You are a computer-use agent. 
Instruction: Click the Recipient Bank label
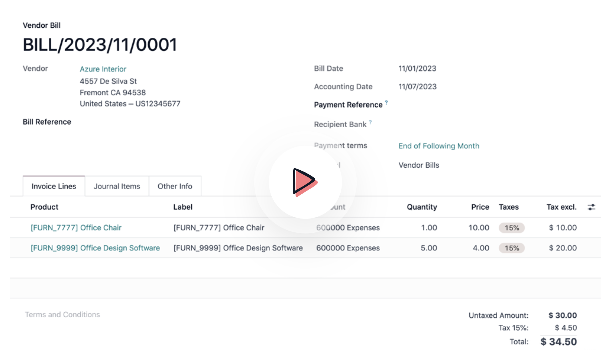[x=340, y=124]
